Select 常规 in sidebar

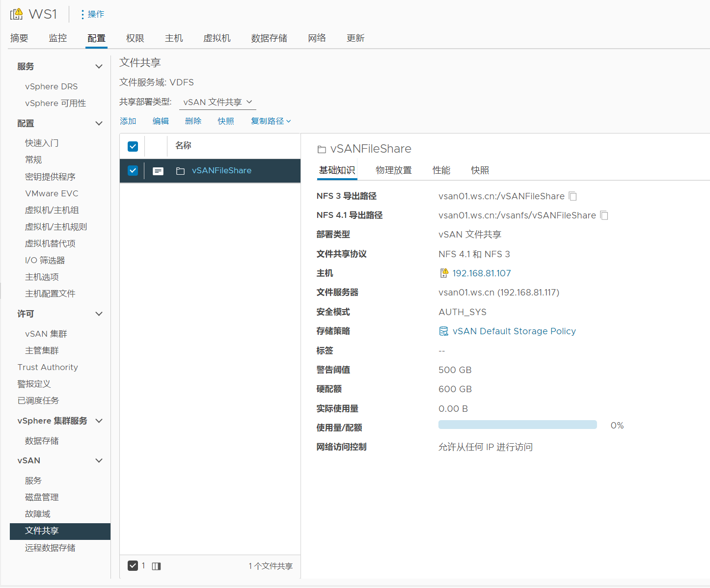pyautogui.click(x=33, y=160)
